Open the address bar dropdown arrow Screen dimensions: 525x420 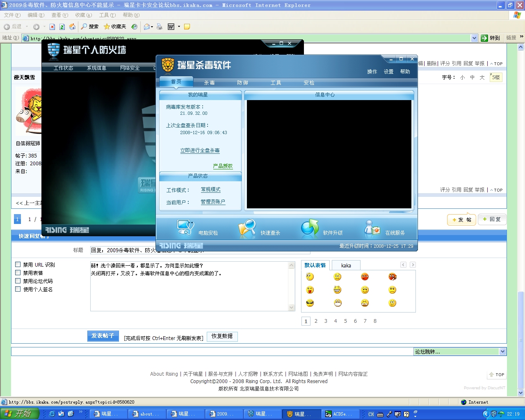474,38
